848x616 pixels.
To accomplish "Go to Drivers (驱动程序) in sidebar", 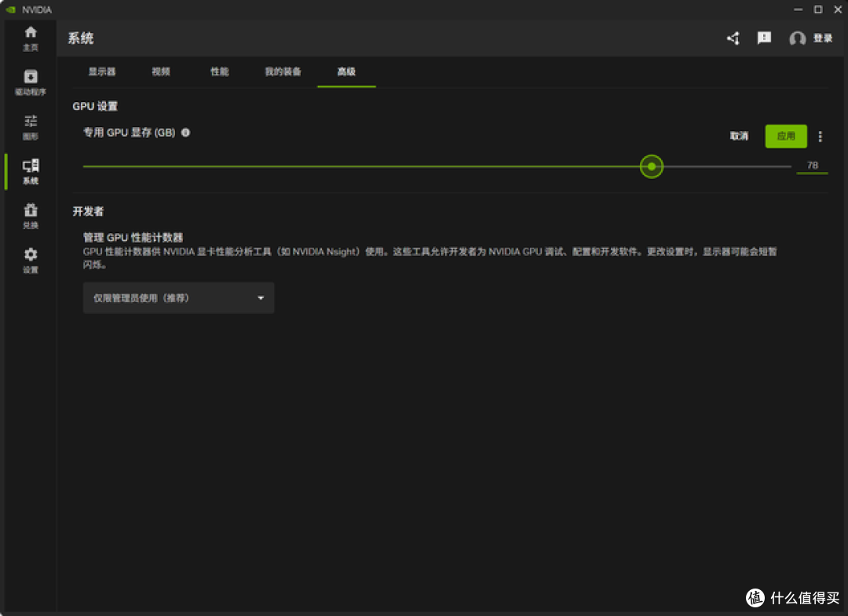I will [31, 82].
